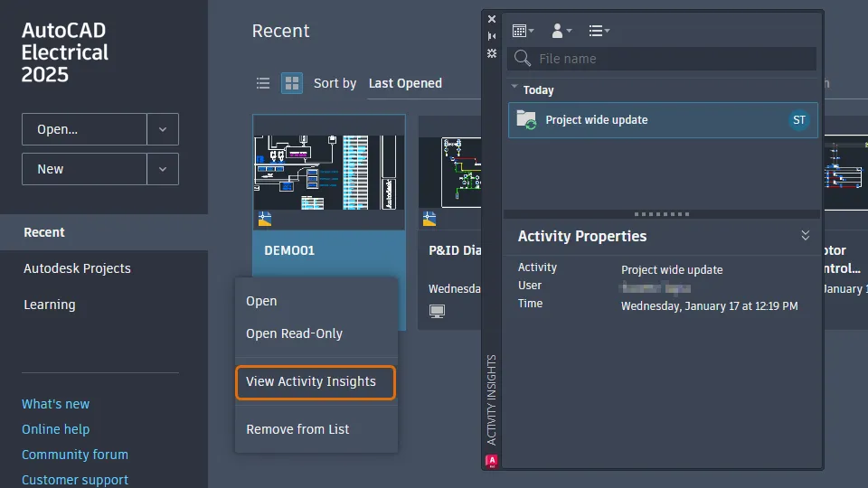The width and height of the screenshot is (868, 488).
Task: Open the What's new link
Action: tap(55, 404)
